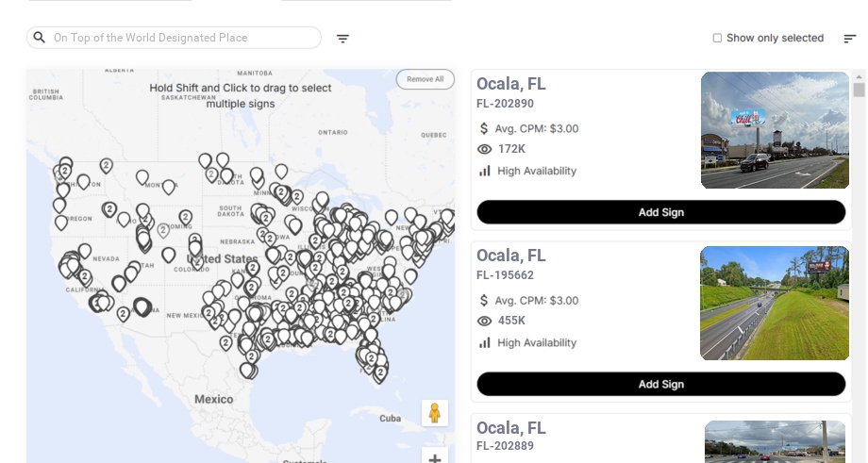The width and height of the screenshot is (868, 463).
Task: Open the sort icon next to Show only selected
Action: tap(849, 39)
